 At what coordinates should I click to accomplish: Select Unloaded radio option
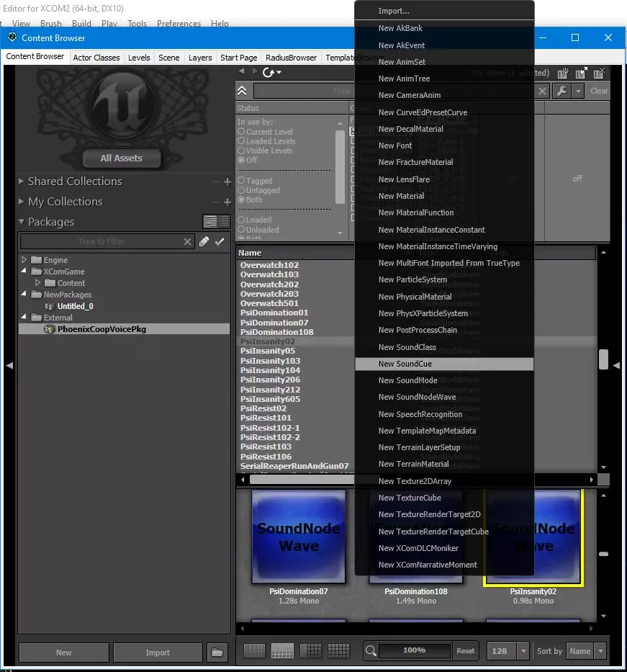point(241,229)
